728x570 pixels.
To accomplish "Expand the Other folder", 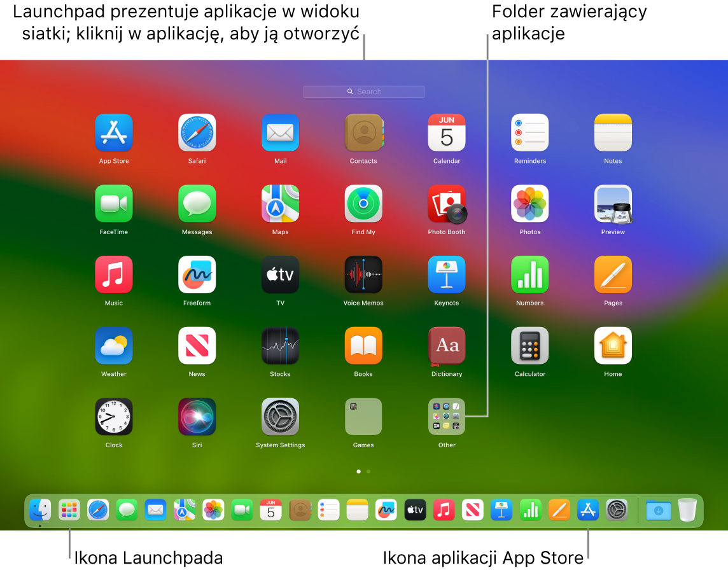I will tap(447, 417).
